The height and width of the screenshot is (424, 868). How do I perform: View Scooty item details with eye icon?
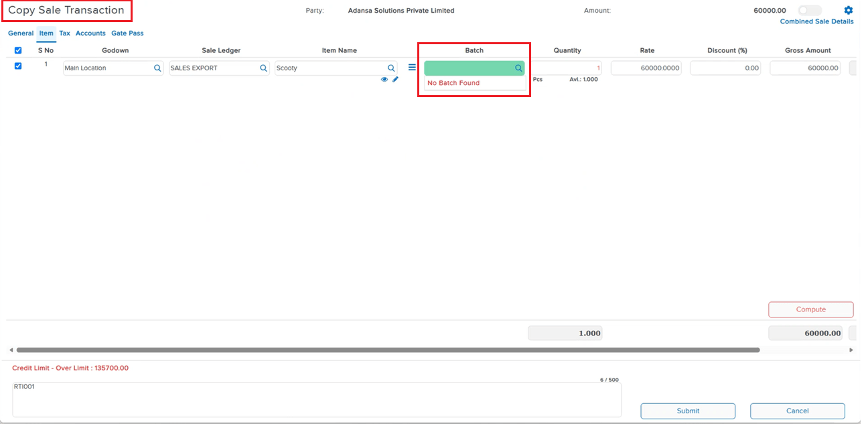tap(384, 79)
